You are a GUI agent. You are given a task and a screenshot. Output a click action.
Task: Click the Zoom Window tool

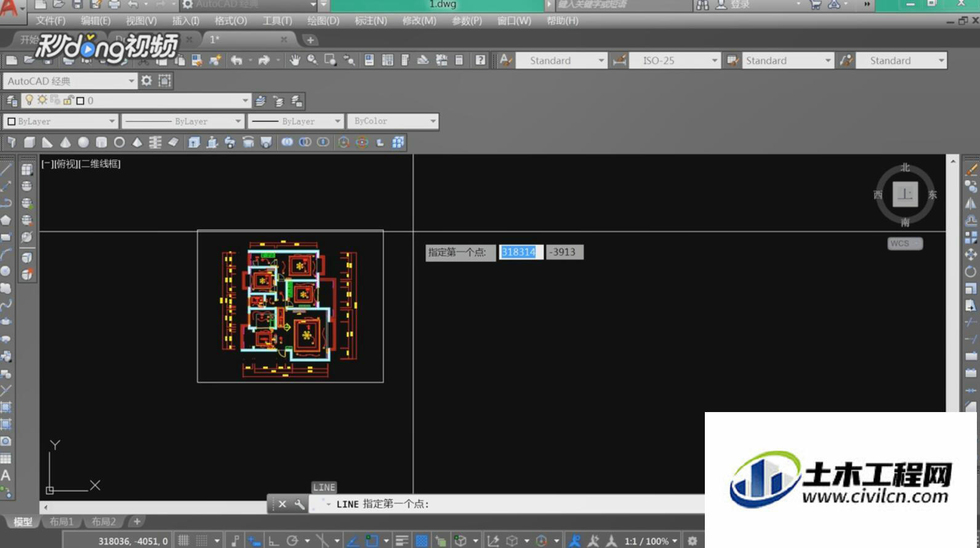331,60
